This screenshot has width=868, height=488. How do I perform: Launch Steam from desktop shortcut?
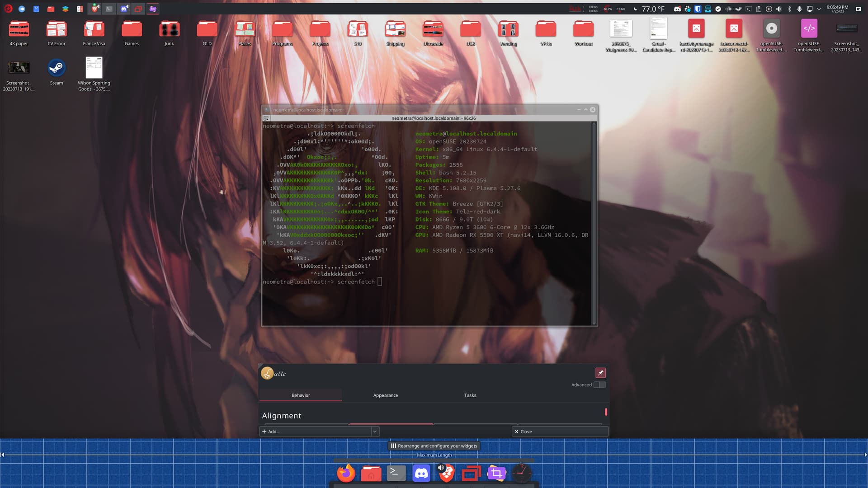[57, 71]
